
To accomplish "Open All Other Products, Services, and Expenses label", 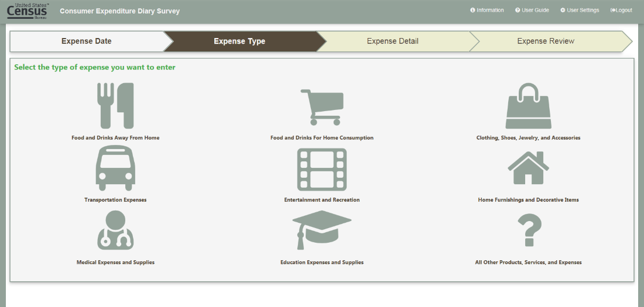I will point(528,262).
